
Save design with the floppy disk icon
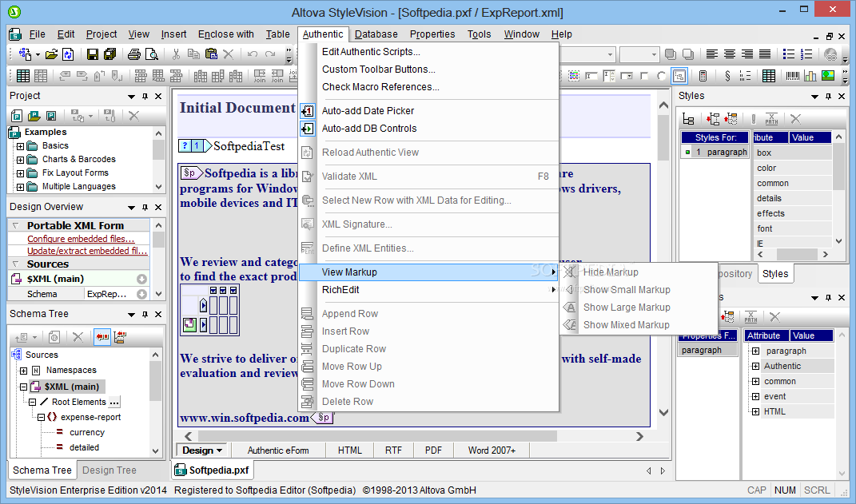pyautogui.click(x=93, y=54)
